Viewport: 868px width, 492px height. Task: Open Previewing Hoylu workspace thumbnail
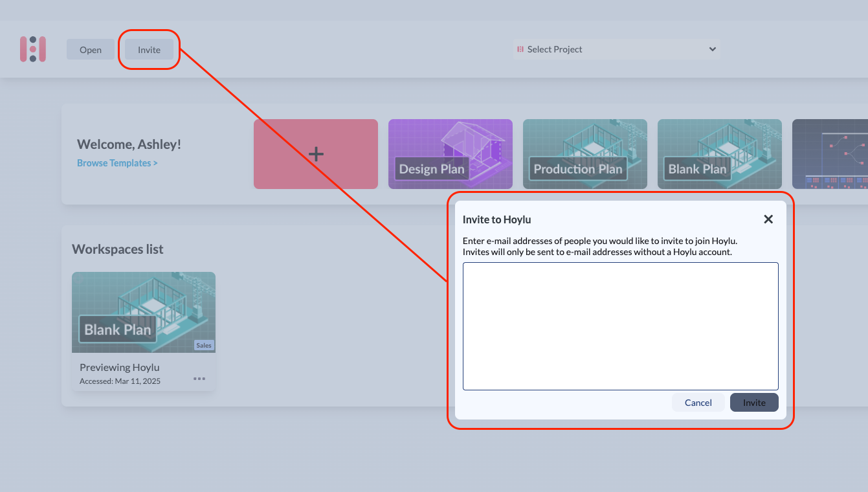point(144,312)
